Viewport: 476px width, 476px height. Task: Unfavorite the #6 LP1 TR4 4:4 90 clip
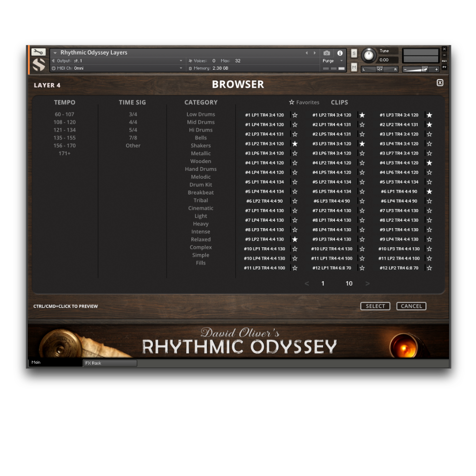[x=429, y=192]
